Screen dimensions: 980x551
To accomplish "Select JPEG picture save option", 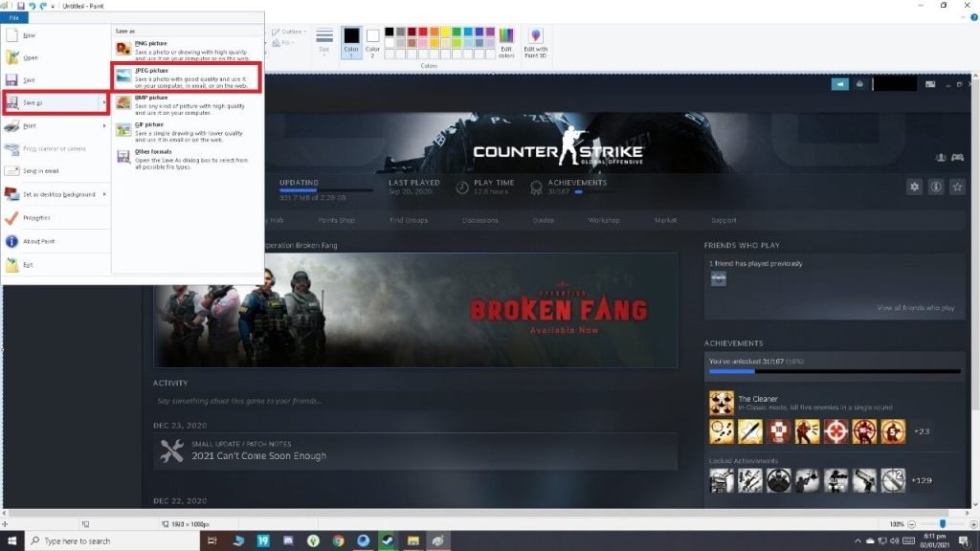I will pos(187,78).
